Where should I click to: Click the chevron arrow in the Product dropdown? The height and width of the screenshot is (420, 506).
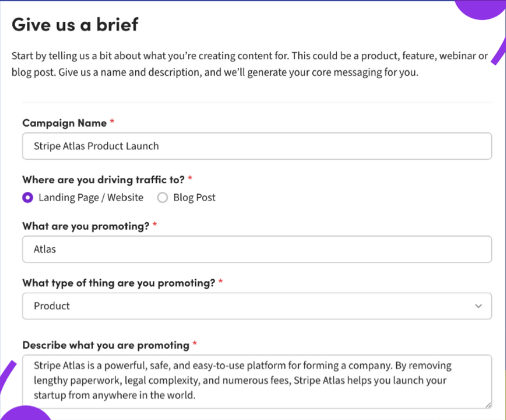(x=478, y=306)
